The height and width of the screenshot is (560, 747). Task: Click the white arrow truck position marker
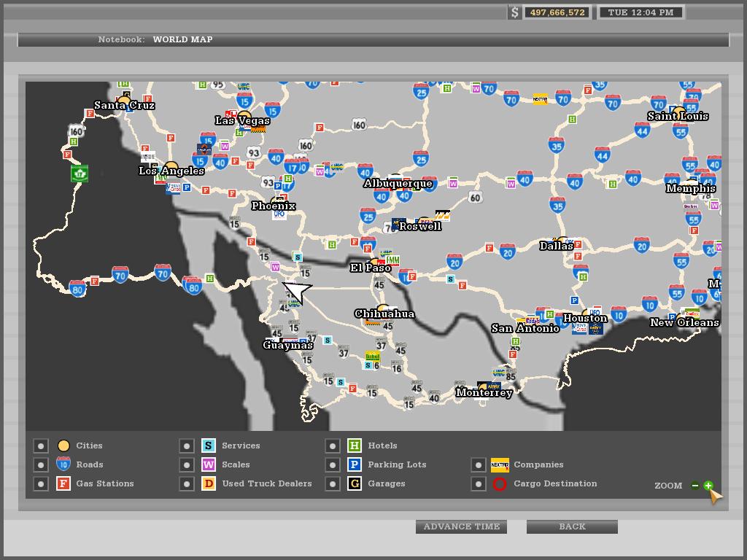[x=296, y=292]
